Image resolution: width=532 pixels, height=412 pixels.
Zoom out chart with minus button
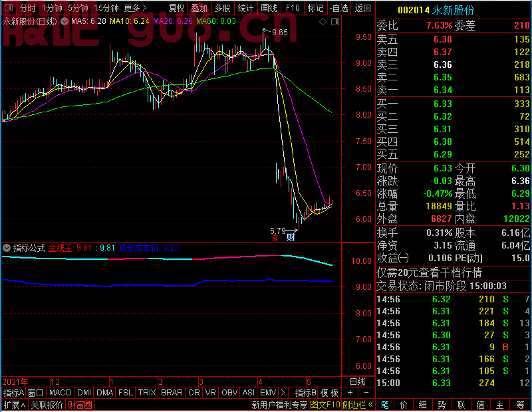[x=366, y=393]
